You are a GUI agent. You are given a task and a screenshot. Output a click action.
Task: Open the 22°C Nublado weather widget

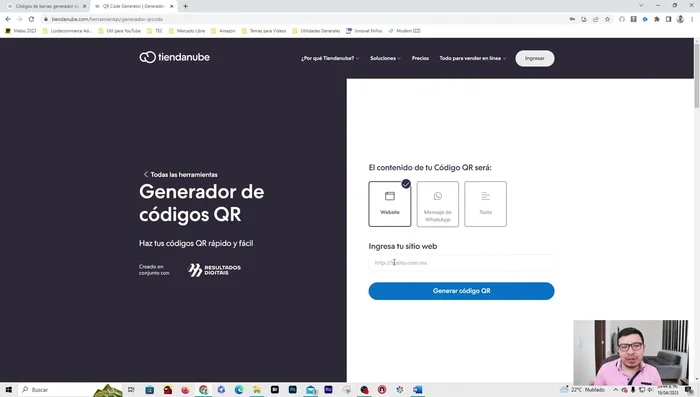(583, 390)
